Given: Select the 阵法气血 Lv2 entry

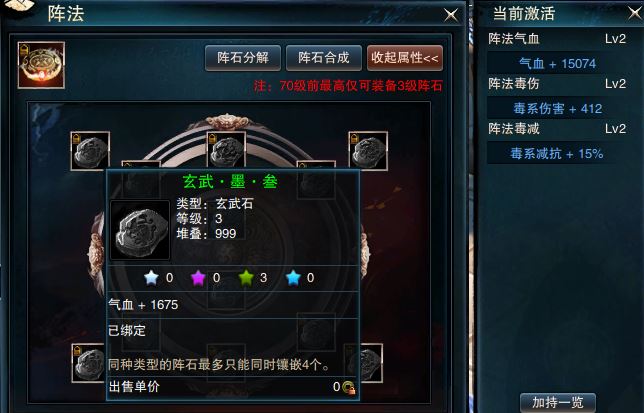Looking at the screenshot, I should 557,39.
